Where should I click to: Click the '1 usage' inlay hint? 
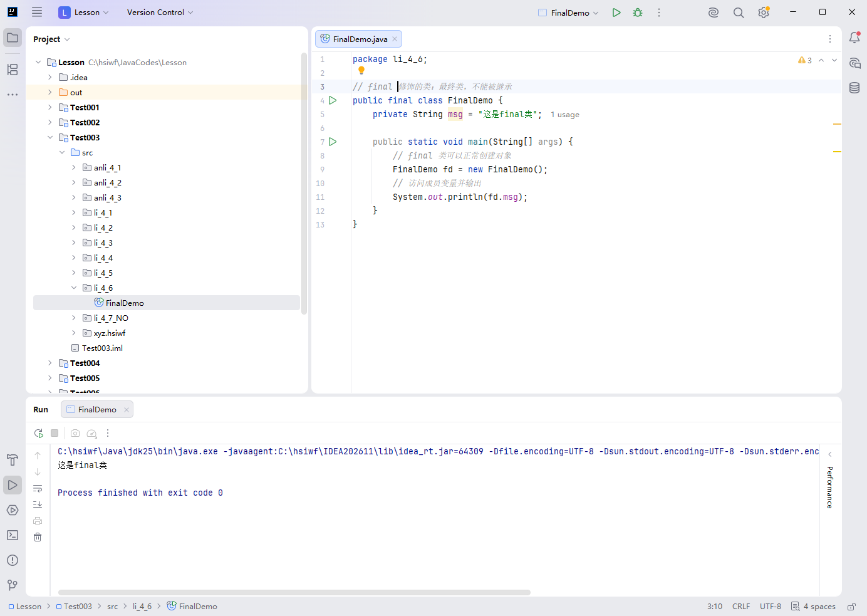(x=565, y=115)
